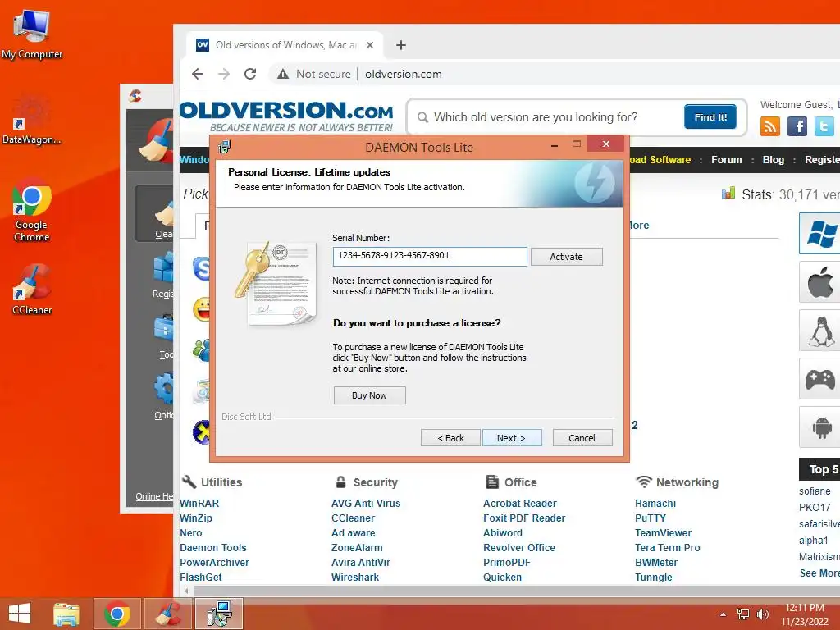
Task: Click the address bar showing oldversion.com
Action: (404, 74)
